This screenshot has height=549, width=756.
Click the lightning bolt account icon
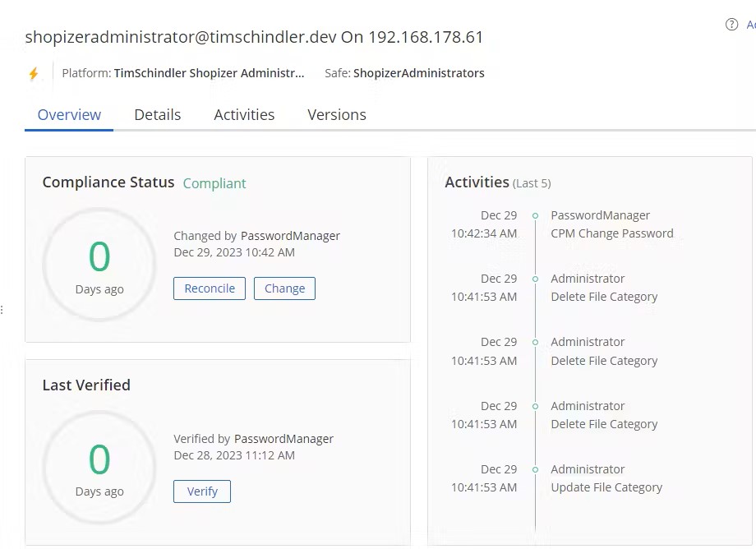click(33, 73)
